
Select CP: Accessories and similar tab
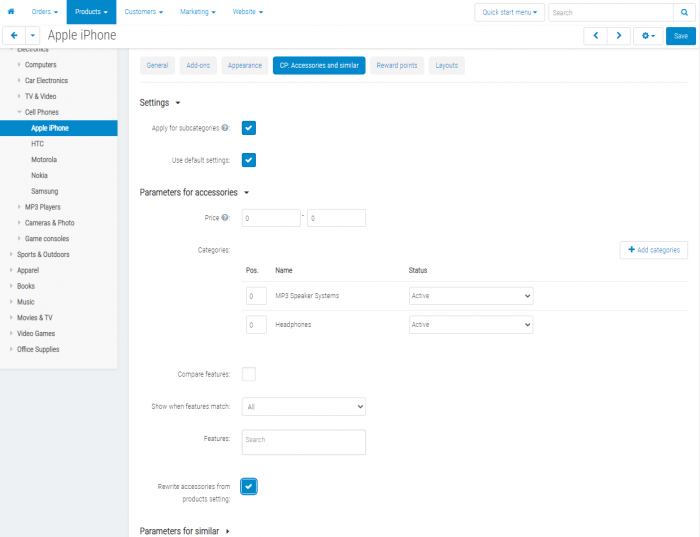[319, 65]
